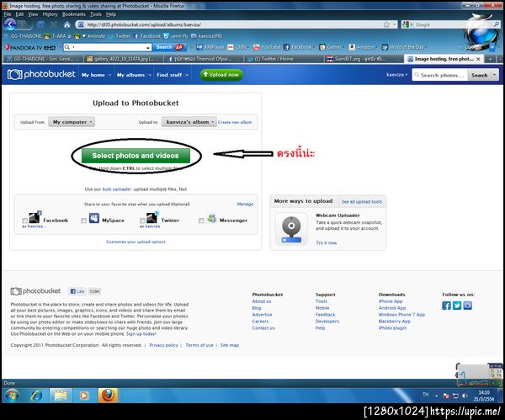Screen dimensions: 505x420
Task: Click Customize your upload options link
Action: pyautogui.click(x=136, y=242)
